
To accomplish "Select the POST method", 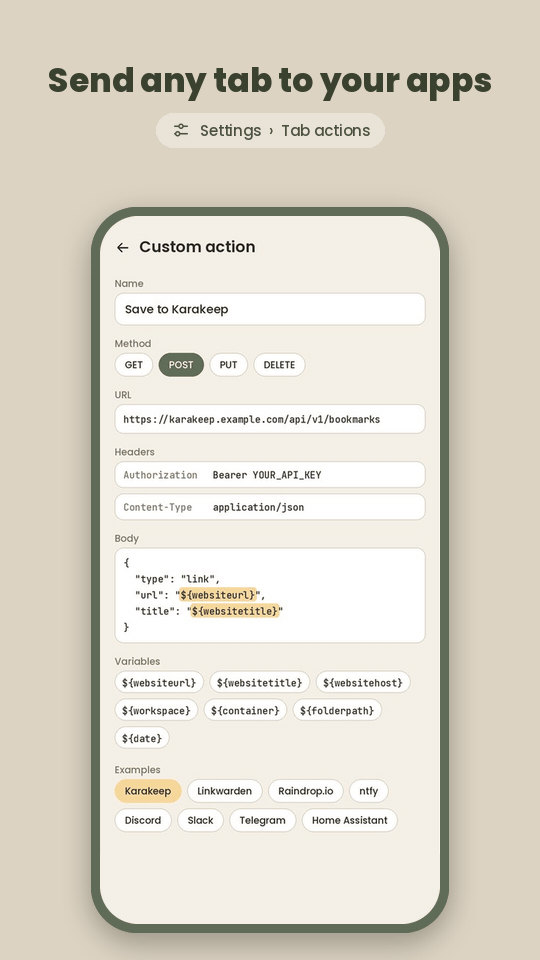I will coord(181,365).
